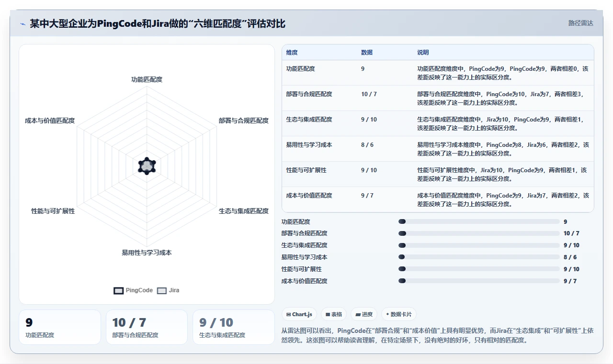Toggle the Jira legend swatch

[x=162, y=290]
